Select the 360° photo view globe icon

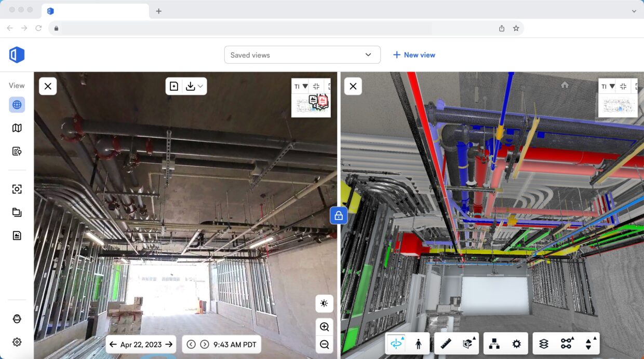(x=17, y=104)
